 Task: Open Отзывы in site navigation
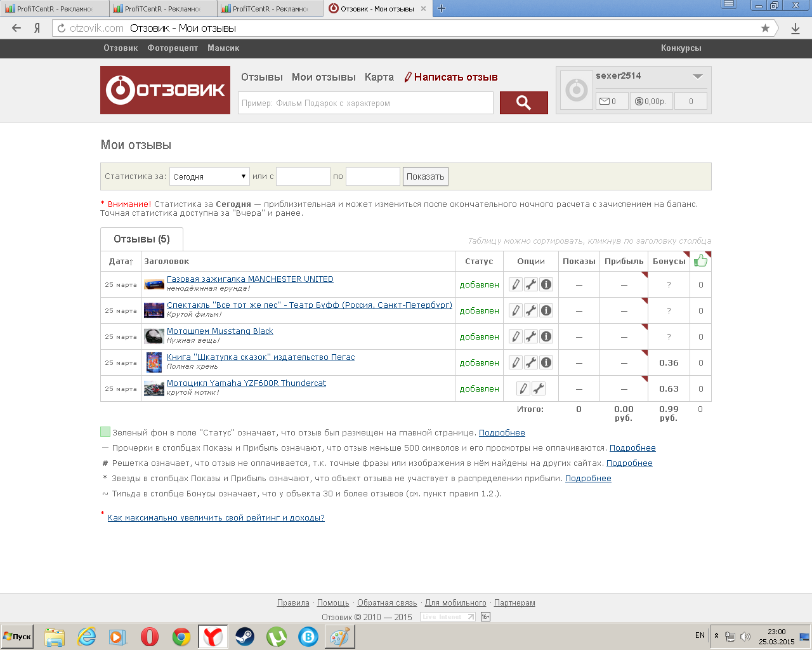tap(262, 77)
